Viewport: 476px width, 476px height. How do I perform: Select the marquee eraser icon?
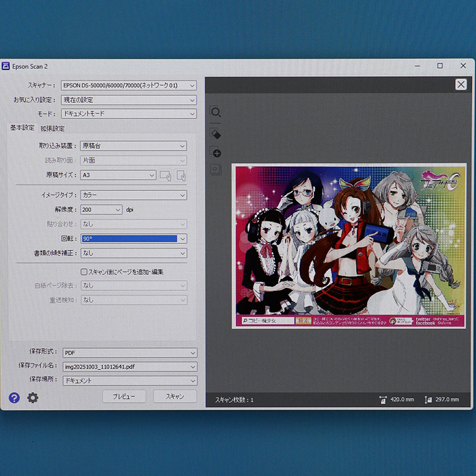pyautogui.click(x=215, y=133)
